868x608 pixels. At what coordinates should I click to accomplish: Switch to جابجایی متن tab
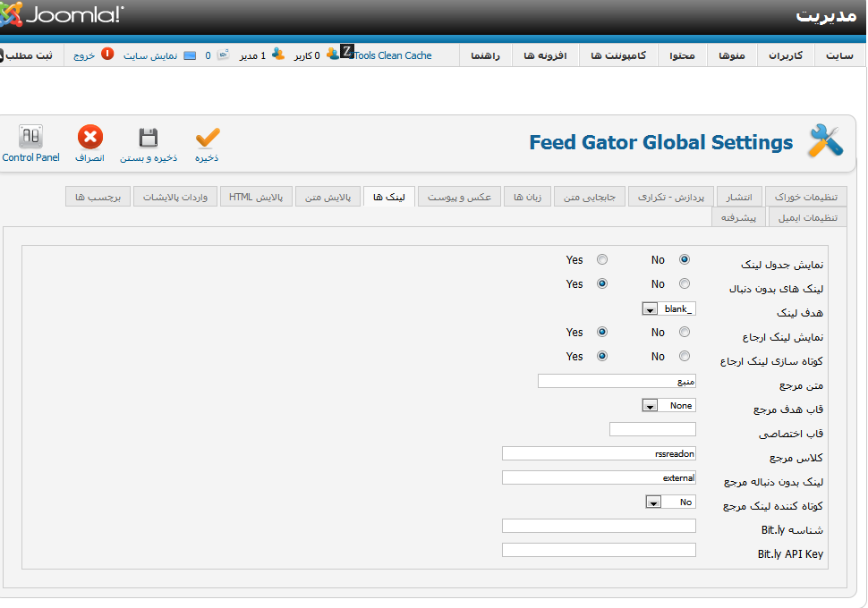tap(590, 197)
